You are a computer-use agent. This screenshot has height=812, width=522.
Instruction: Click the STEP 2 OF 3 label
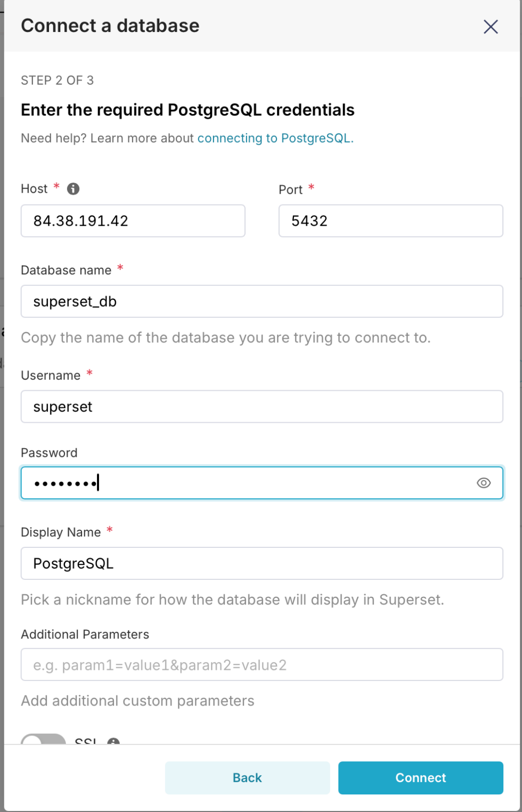(57, 80)
